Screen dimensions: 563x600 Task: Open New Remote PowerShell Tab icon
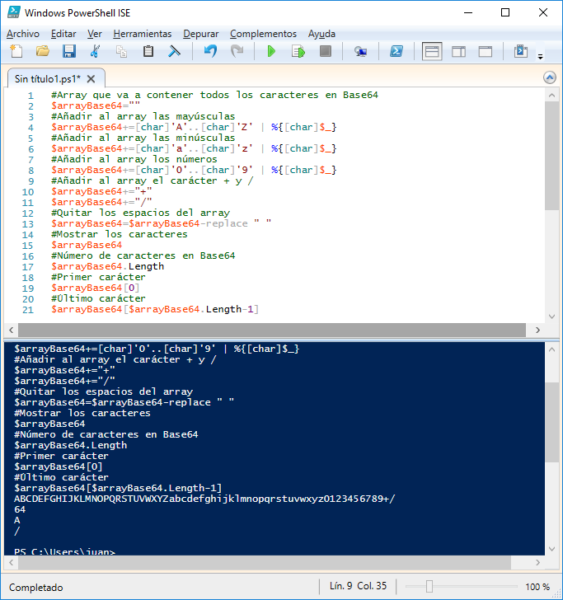pos(360,51)
